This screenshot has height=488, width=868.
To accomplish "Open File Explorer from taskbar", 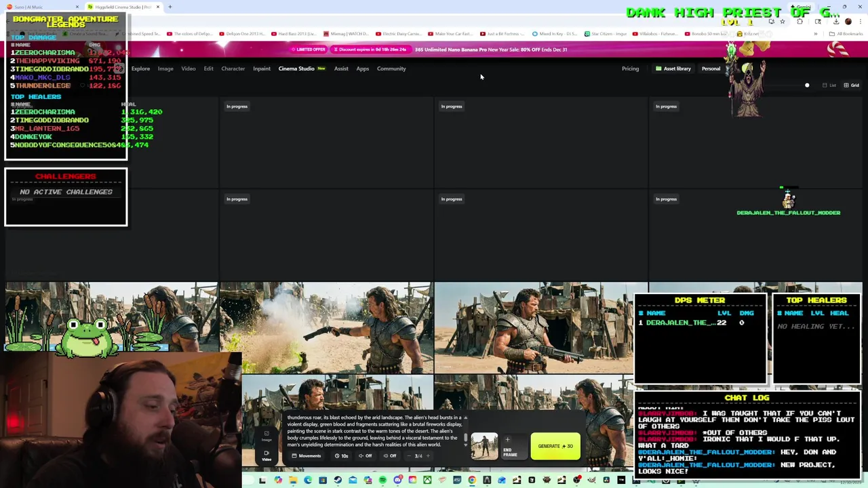I will [293, 481].
